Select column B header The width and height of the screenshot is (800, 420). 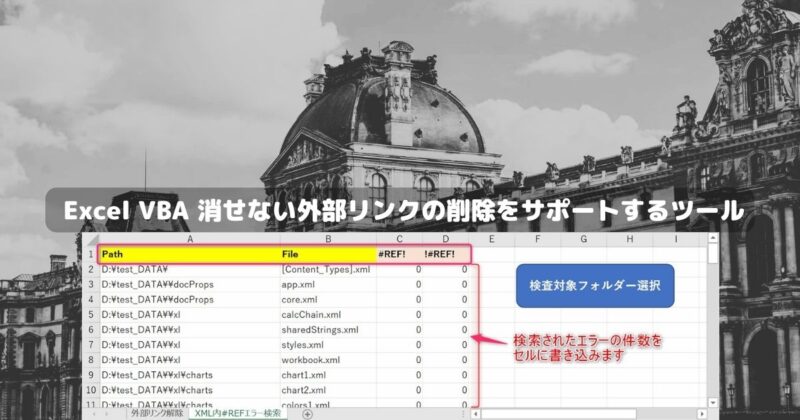(327, 240)
